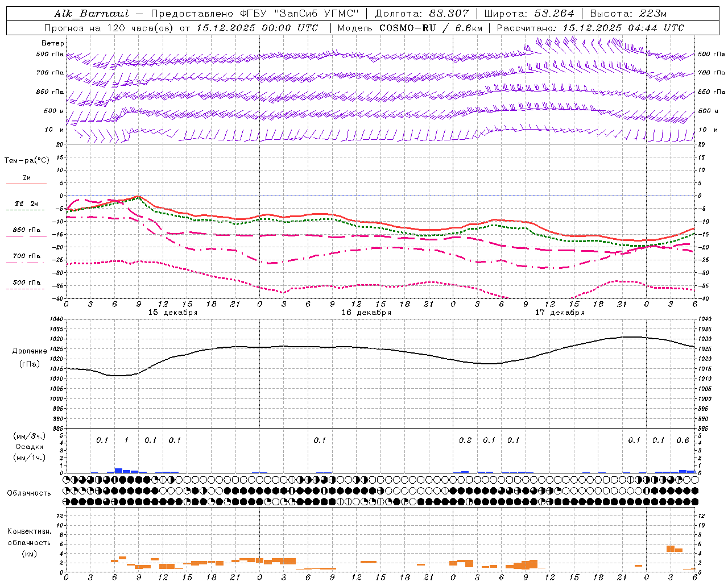This screenshot has height=582, width=728.
Task: Click the tallest blue hourly precipitation bar
Action: coord(118,471)
